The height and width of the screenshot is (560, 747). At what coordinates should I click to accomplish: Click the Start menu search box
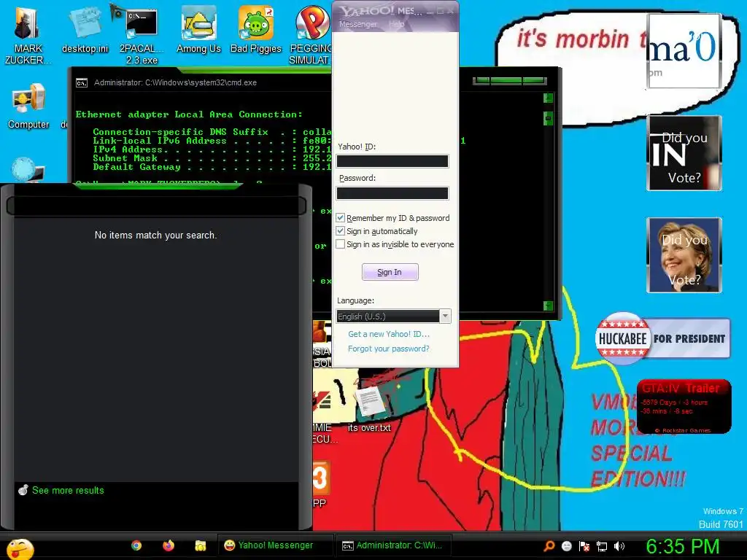click(156, 206)
